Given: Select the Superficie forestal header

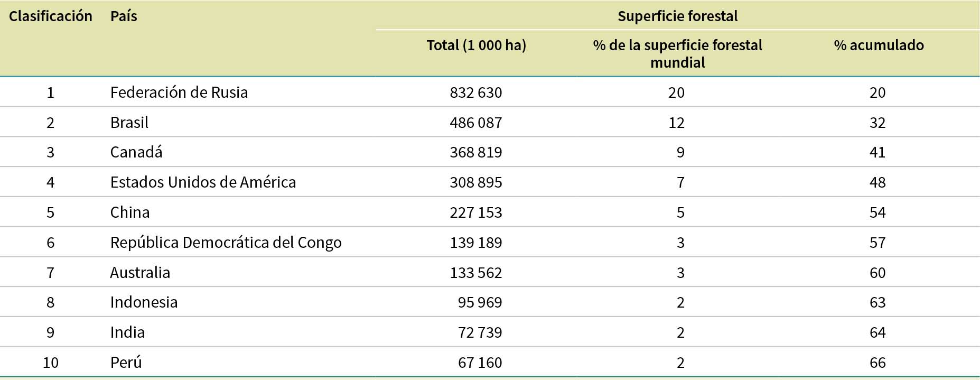Looking at the screenshot, I should coord(677,16).
